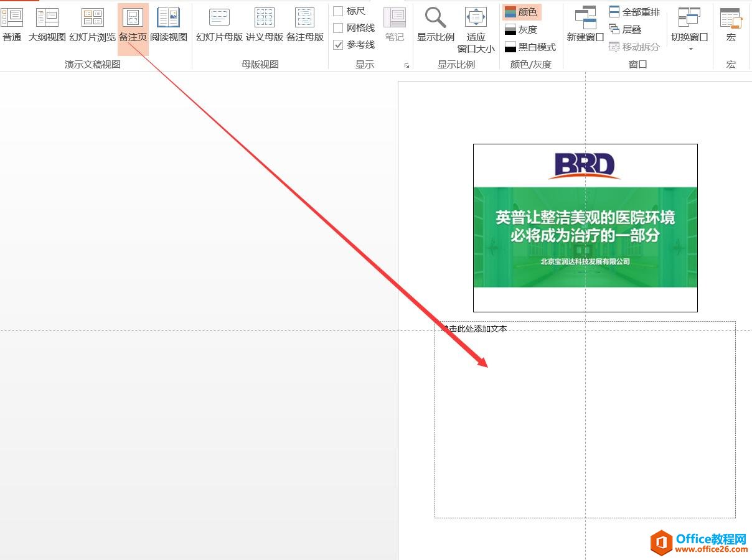Open 阅读视图 reading view

[167, 25]
